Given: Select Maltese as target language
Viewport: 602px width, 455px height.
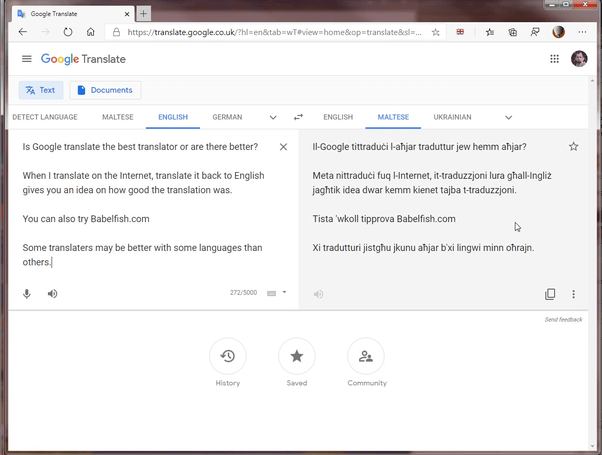Looking at the screenshot, I should (393, 117).
